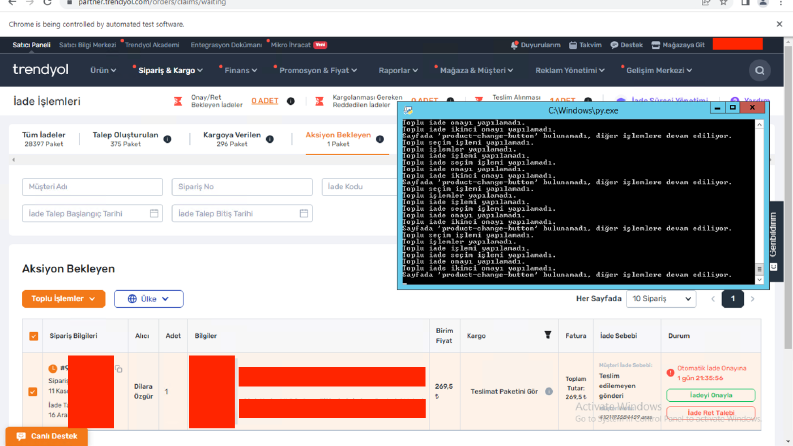Open calendar icon in İade Talep Bitiş Tarihi

304,213
